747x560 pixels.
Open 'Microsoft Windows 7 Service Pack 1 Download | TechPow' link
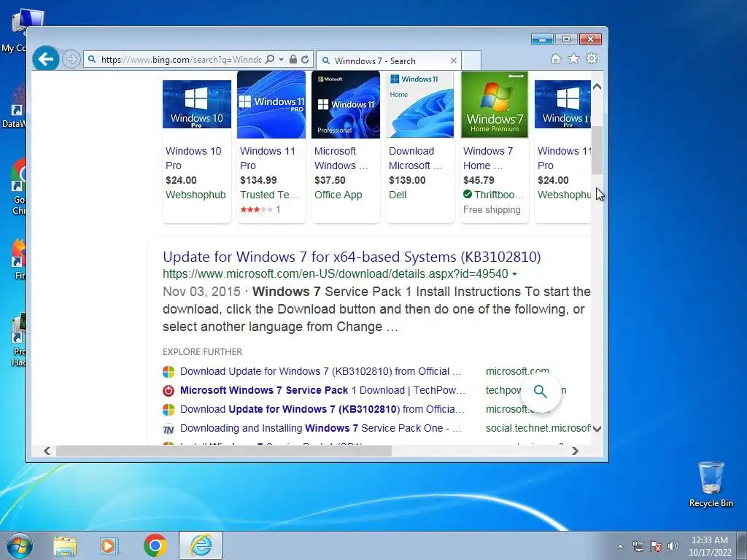coord(322,390)
